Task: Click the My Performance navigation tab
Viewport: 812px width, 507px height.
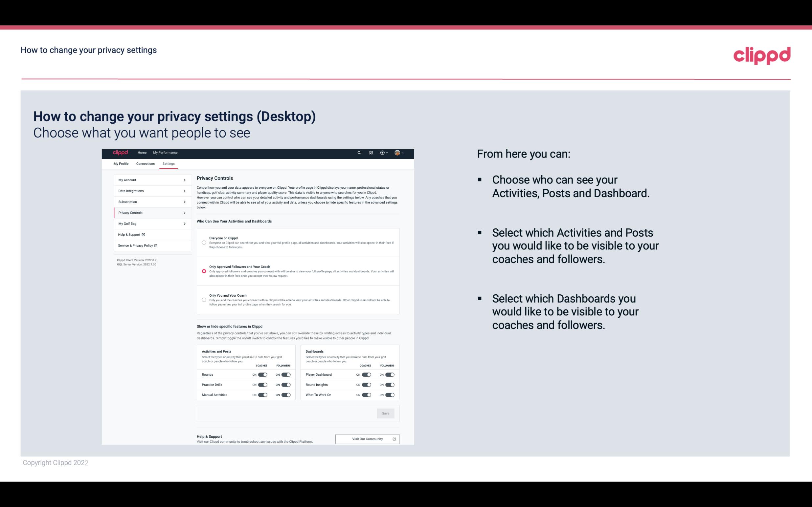Action: 166,153
